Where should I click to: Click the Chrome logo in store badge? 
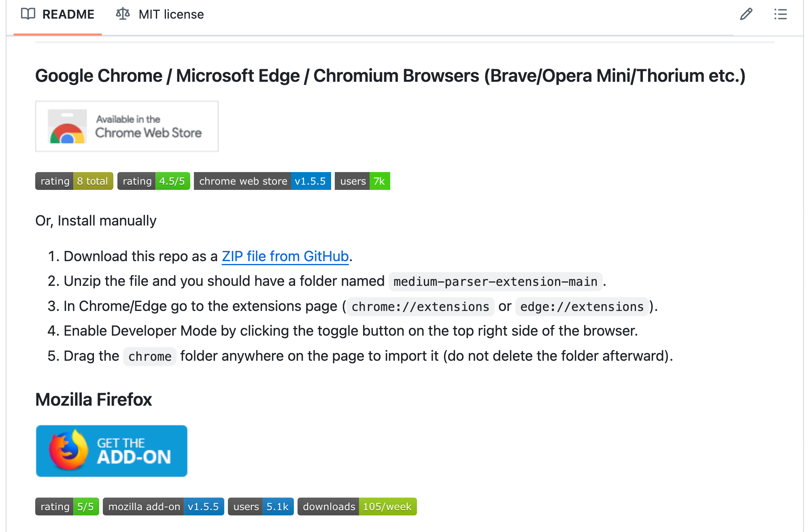[67, 126]
